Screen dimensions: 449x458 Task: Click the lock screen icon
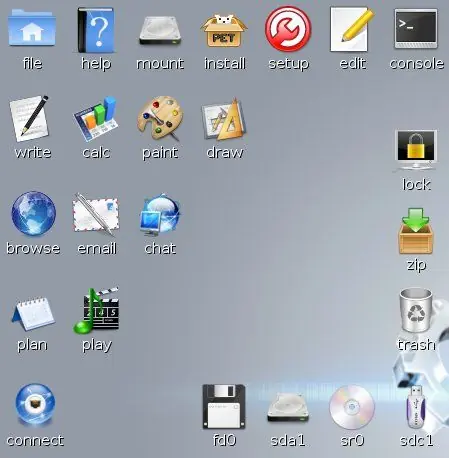click(416, 150)
